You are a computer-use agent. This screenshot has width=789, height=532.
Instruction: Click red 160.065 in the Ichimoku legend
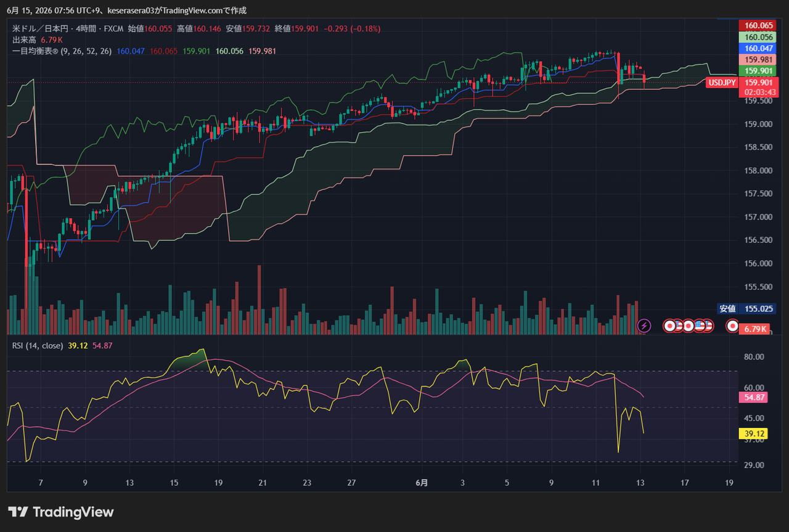tap(164, 51)
